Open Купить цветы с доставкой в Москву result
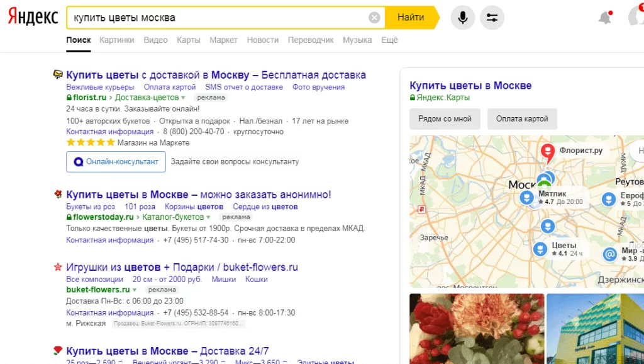Viewport: 644px width, 364px height. click(216, 75)
